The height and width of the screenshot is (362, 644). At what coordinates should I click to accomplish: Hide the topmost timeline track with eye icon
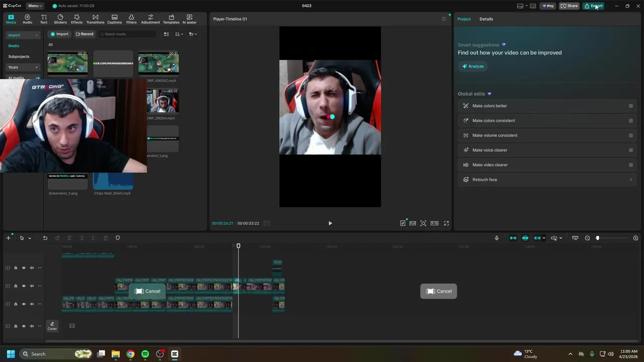click(x=24, y=268)
